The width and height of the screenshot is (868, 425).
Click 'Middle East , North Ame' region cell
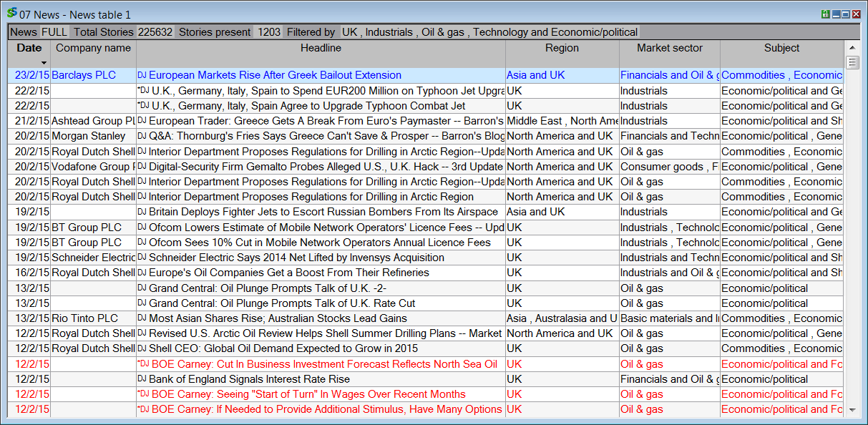point(562,121)
